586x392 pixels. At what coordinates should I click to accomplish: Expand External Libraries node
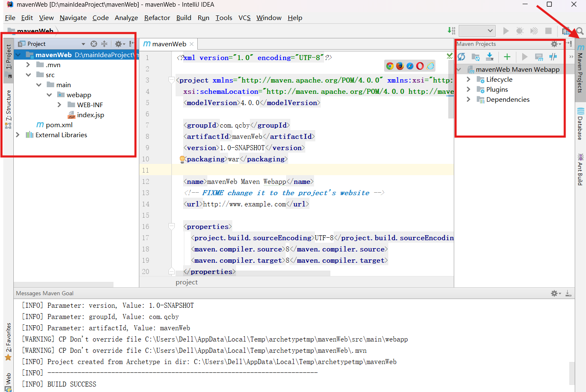[x=18, y=135]
